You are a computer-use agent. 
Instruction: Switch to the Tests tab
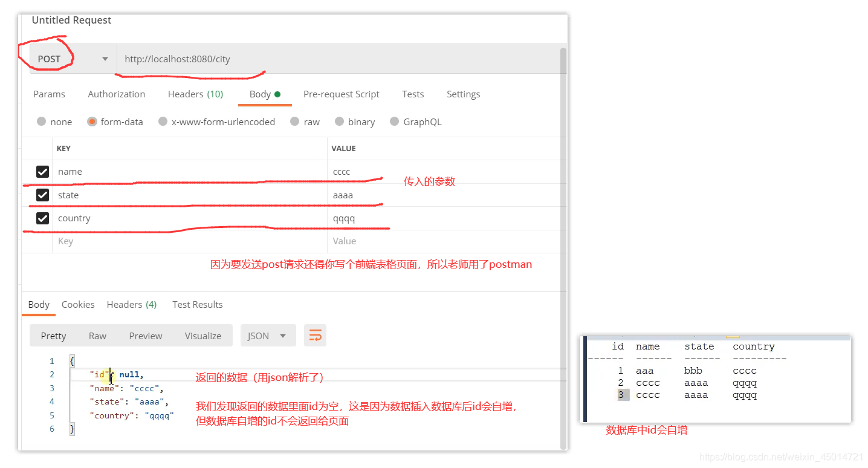413,94
